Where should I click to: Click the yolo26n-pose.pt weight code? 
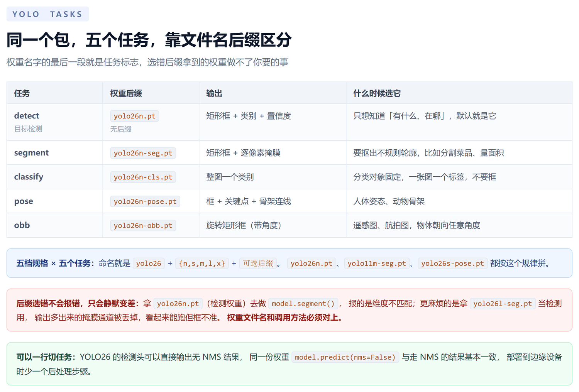[145, 201]
